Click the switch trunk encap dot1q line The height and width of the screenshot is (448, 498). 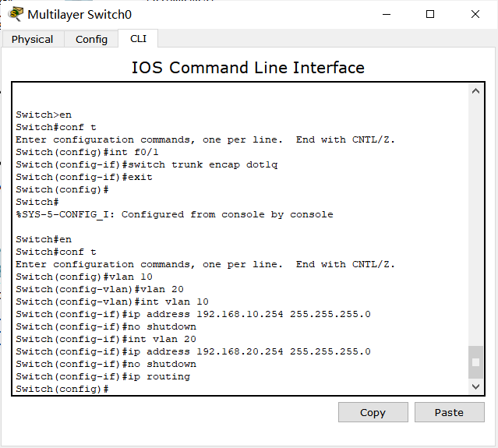click(147, 164)
